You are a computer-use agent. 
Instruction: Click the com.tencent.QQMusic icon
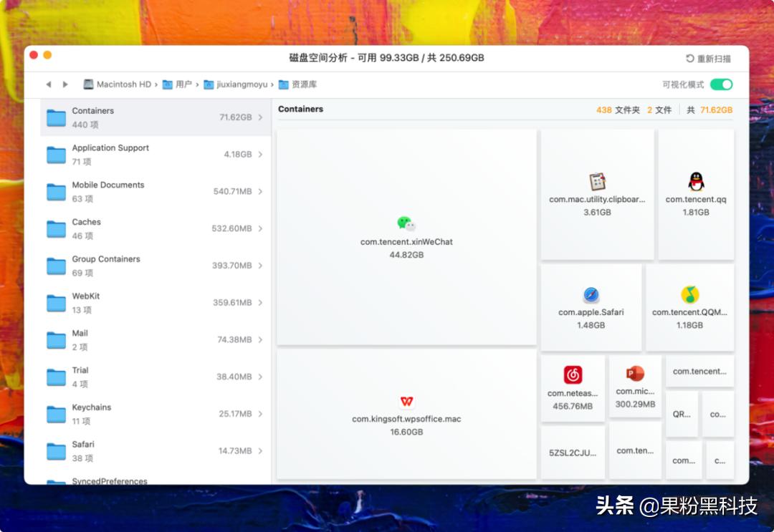coord(689,294)
